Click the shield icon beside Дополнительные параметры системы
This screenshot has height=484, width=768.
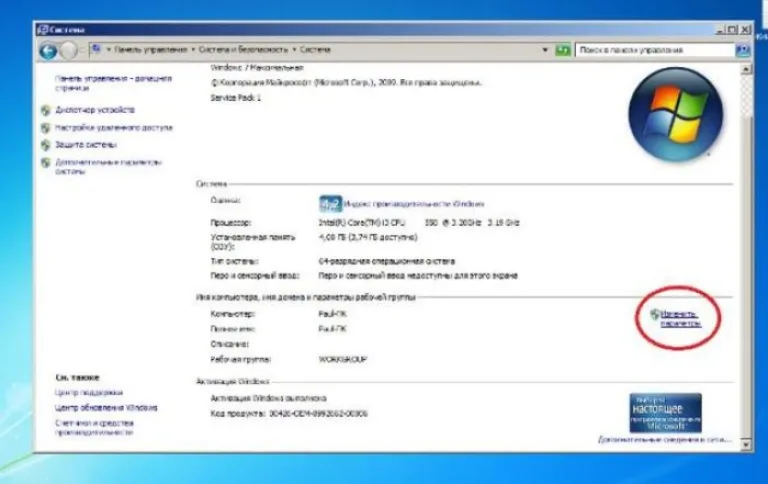(46, 163)
